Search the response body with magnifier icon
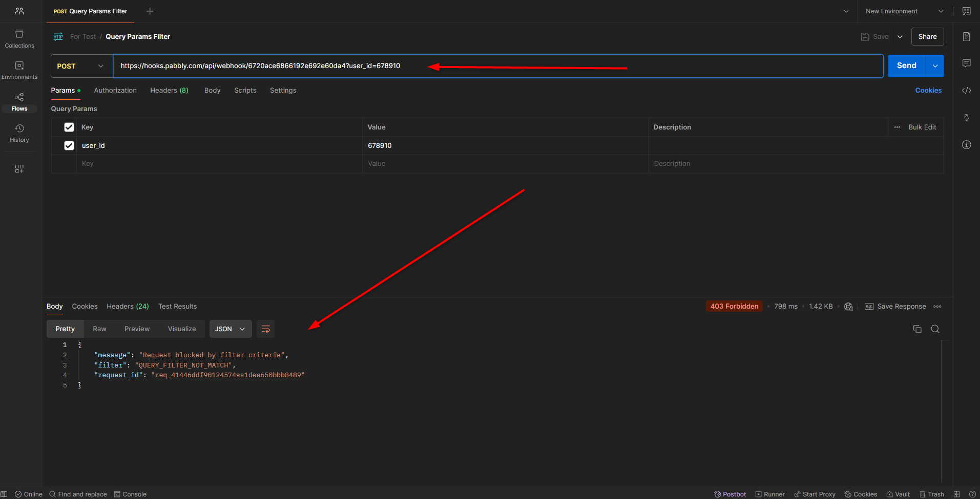980x499 pixels. pyautogui.click(x=935, y=329)
